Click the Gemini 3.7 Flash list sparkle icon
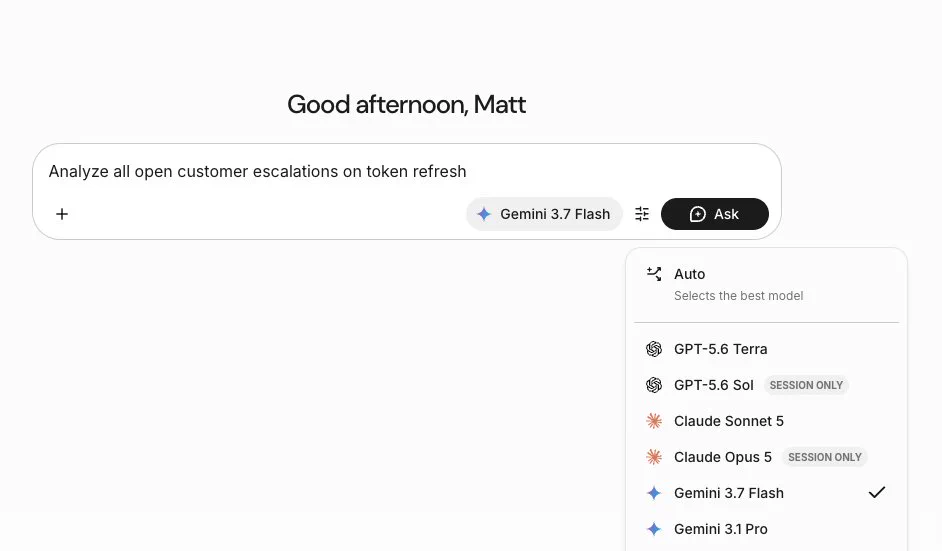This screenshot has height=551, width=942. [x=654, y=493]
